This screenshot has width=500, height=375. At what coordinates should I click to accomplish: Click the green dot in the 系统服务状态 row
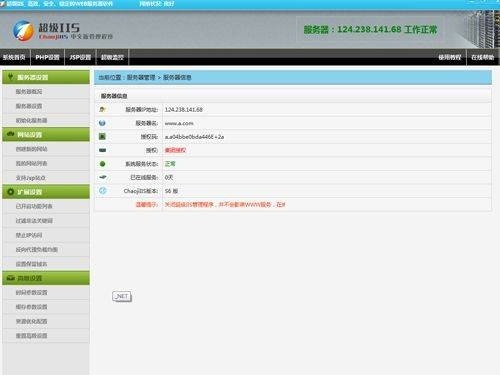click(102, 164)
